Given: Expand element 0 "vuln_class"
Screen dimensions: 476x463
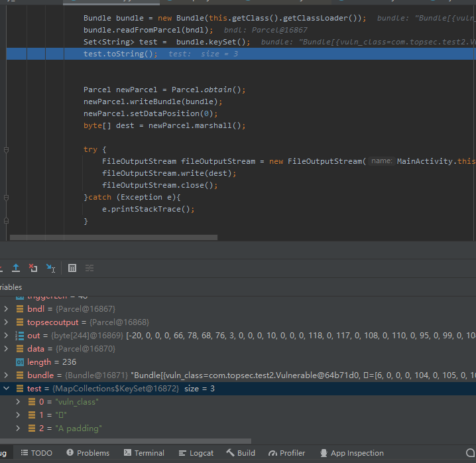Looking at the screenshot, I should click(x=18, y=402).
